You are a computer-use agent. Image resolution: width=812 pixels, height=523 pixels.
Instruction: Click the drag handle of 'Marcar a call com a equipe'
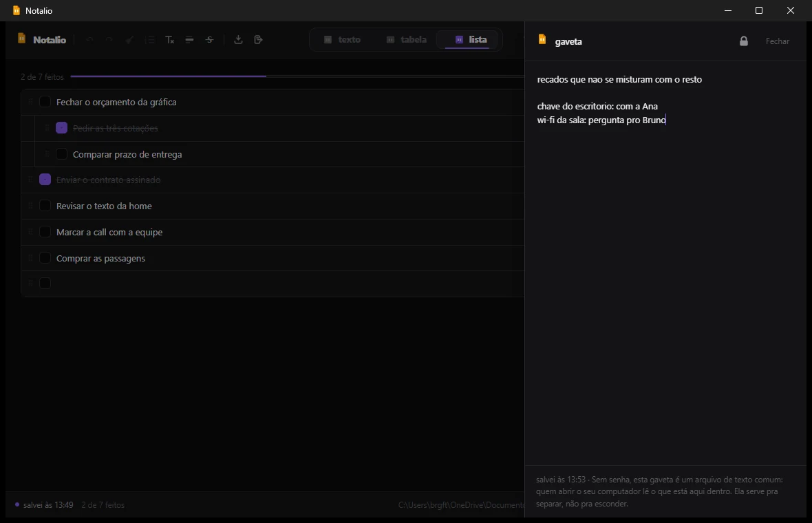point(31,232)
